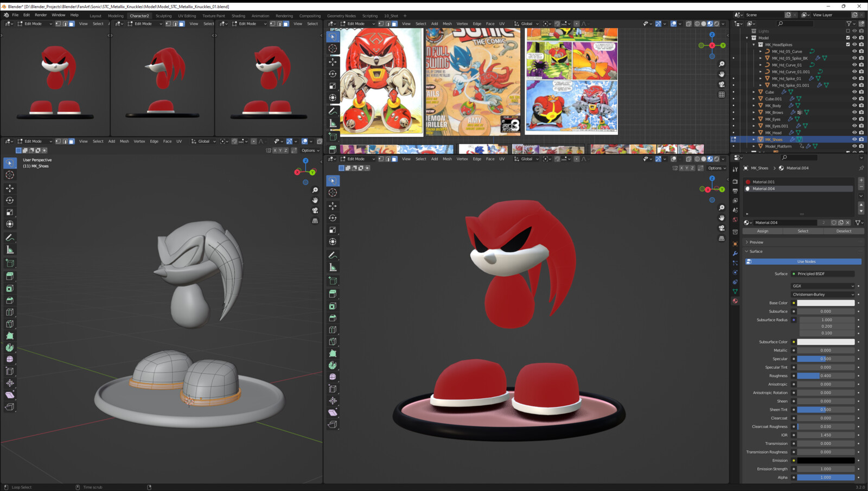
Task: Click the Select button under Material.004
Action: coord(803,231)
